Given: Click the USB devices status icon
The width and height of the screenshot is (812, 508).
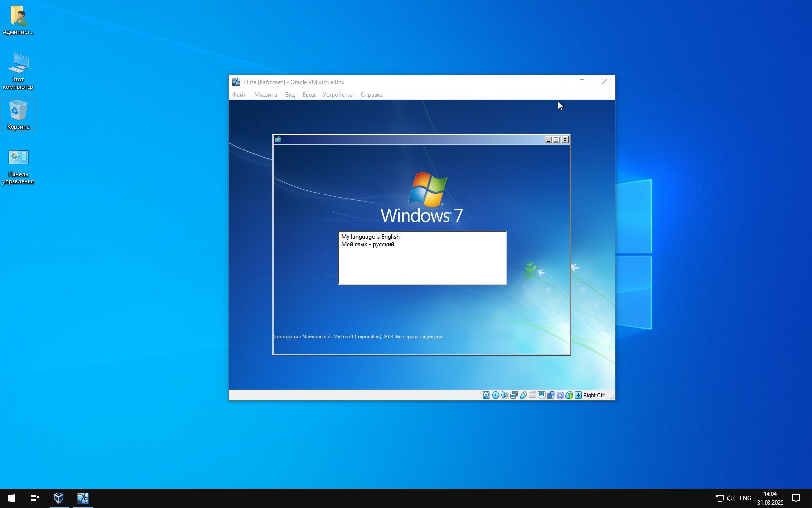Looking at the screenshot, I should pos(523,395).
